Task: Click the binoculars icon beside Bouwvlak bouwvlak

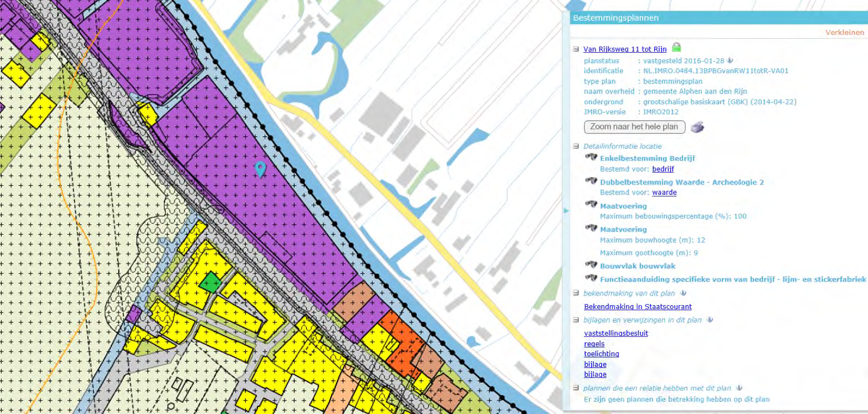Action: point(591,265)
